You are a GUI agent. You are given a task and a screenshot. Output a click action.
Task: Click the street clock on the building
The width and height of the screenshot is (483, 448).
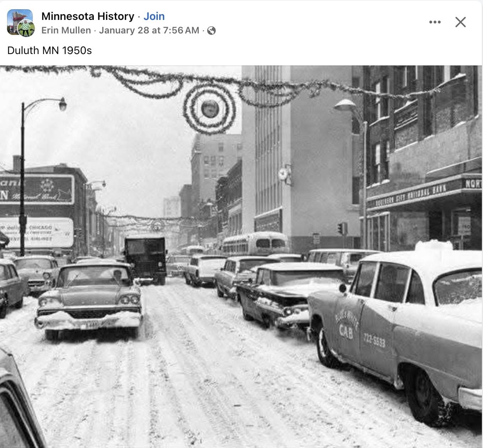tap(284, 175)
